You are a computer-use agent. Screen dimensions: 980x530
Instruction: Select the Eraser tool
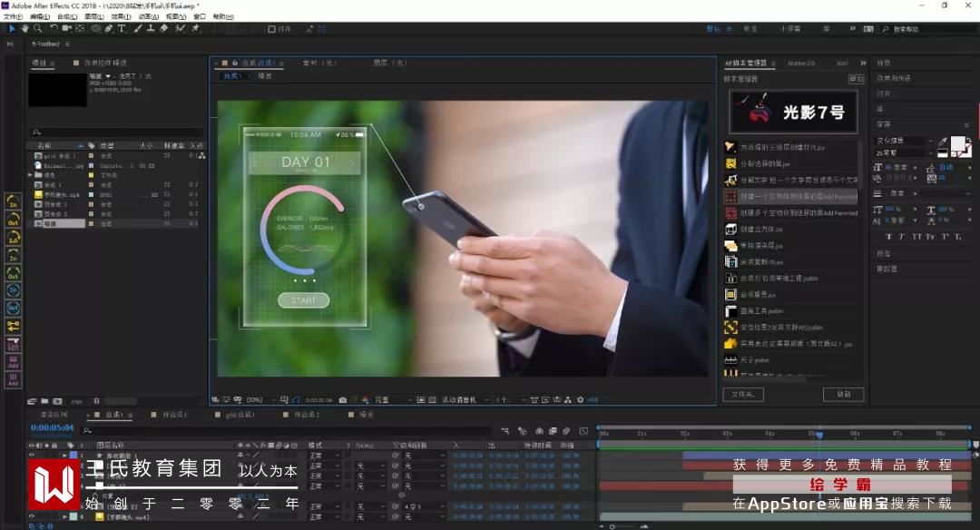coord(163,29)
